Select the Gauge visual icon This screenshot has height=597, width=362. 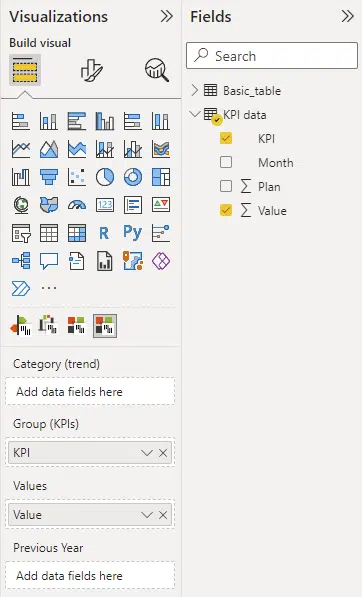click(77, 205)
